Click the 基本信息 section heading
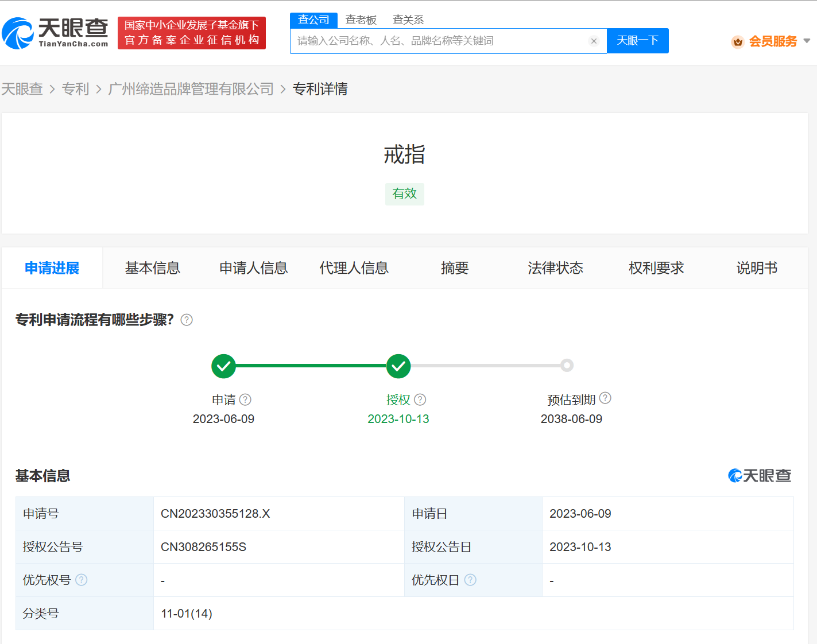 tap(42, 476)
